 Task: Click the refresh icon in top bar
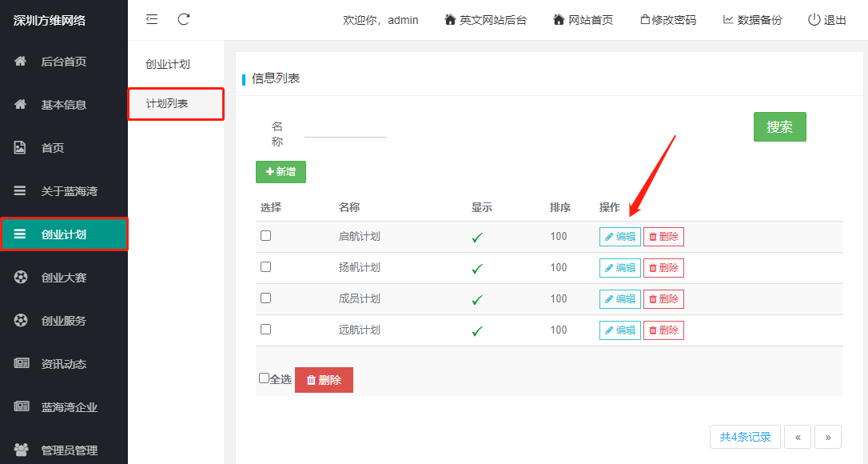[x=184, y=19]
